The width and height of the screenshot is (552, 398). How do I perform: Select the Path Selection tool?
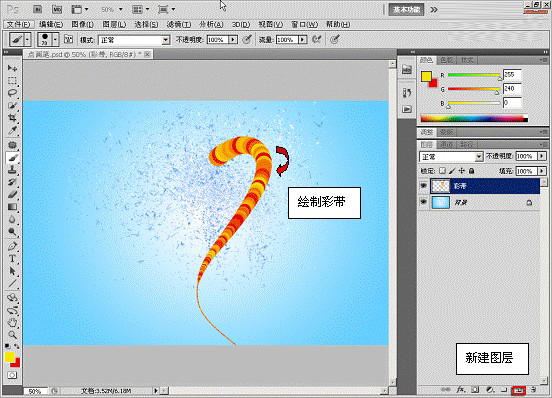click(12, 271)
